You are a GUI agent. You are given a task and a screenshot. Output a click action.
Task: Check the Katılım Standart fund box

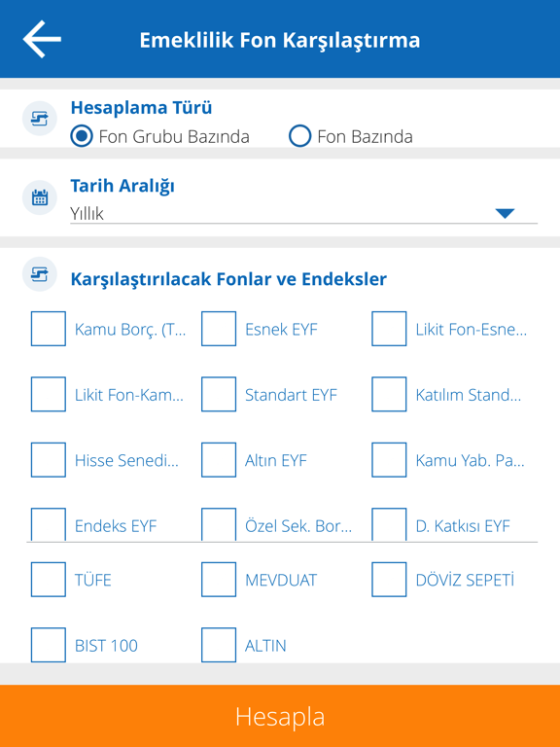tap(389, 394)
